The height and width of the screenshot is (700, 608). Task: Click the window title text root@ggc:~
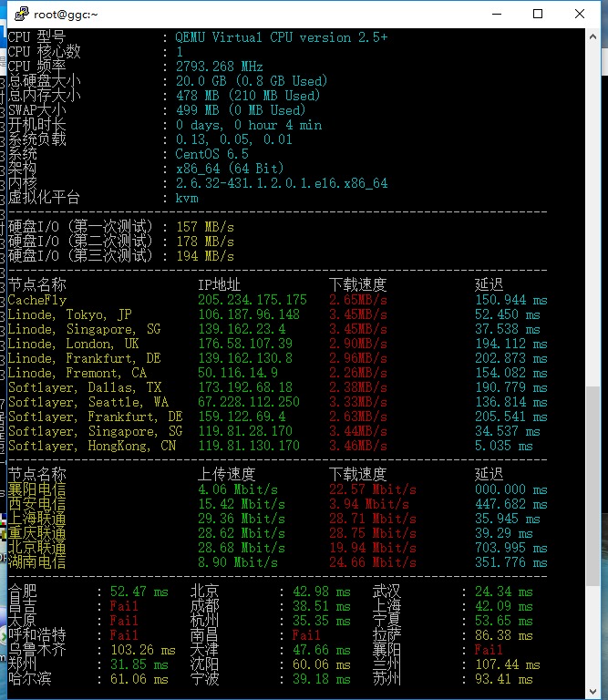[x=66, y=15]
